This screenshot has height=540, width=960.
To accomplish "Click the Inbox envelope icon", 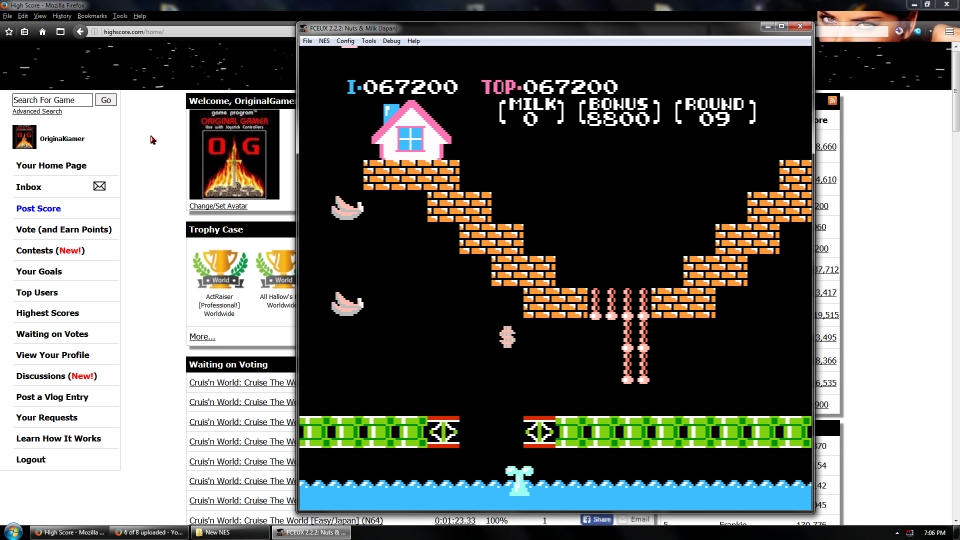I will pyautogui.click(x=99, y=187).
